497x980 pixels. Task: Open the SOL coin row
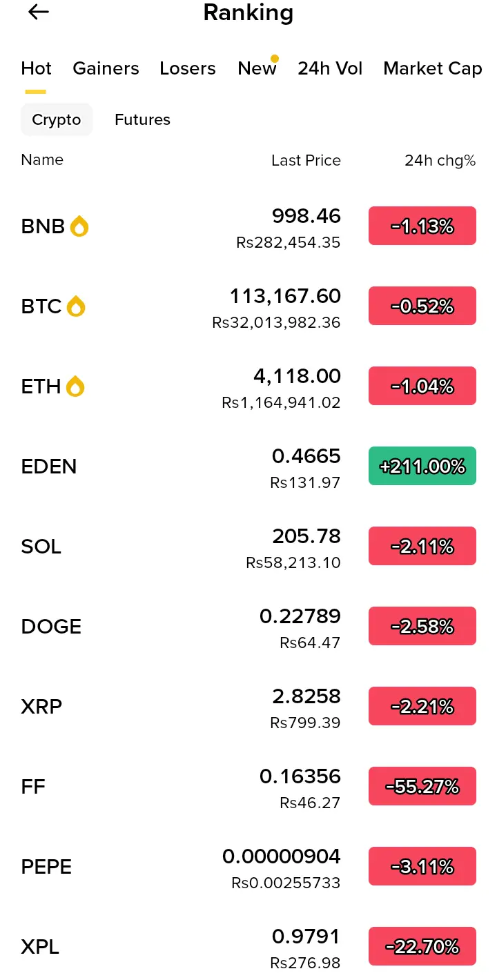pyautogui.click(x=248, y=547)
